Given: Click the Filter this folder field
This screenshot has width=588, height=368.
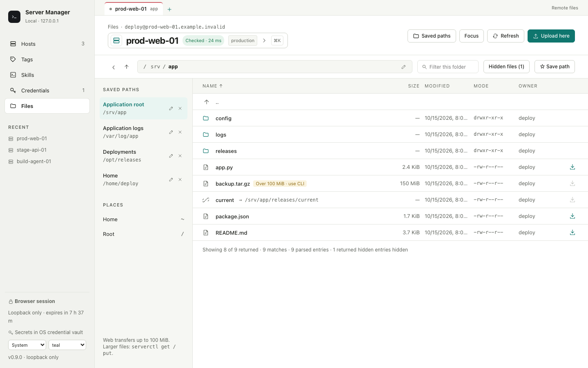Looking at the screenshot, I should pyautogui.click(x=448, y=67).
